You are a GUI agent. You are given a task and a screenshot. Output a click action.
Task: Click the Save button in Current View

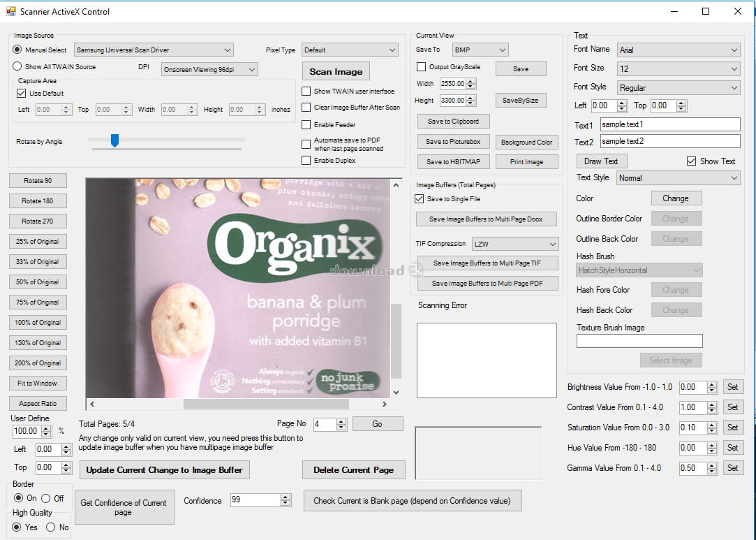[x=521, y=69]
